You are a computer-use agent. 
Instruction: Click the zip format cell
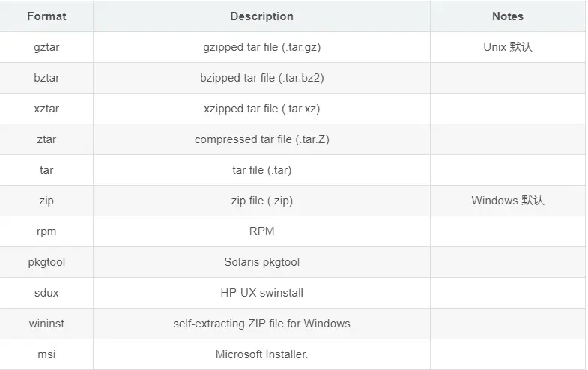46,201
